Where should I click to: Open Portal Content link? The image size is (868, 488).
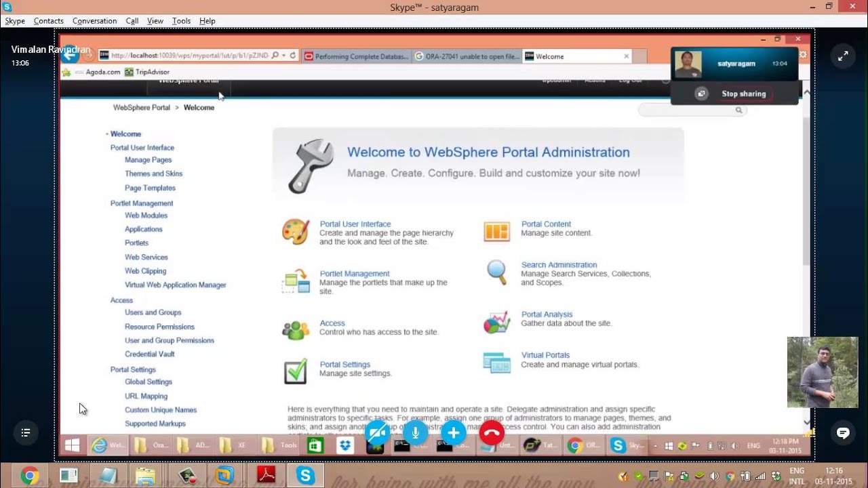546,224
